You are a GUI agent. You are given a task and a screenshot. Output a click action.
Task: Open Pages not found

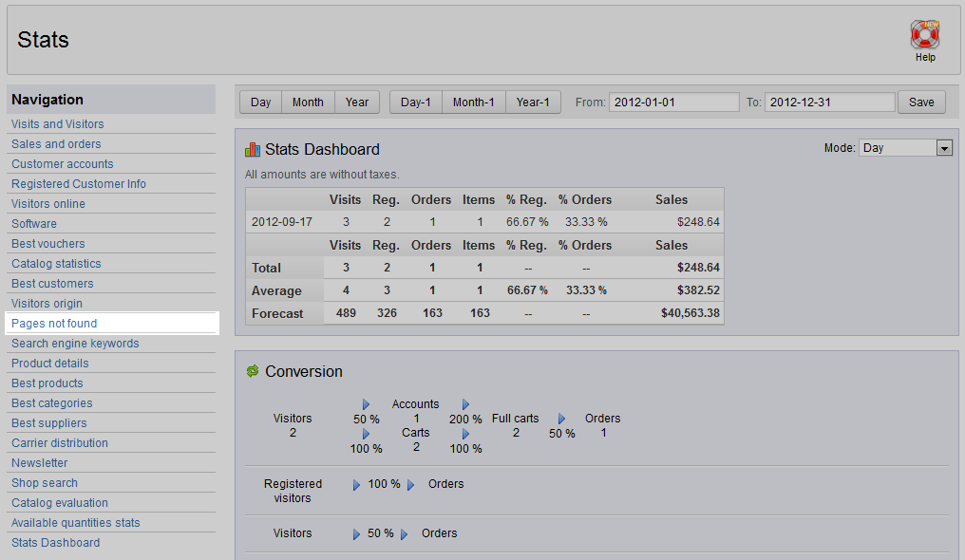pyautogui.click(x=54, y=324)
